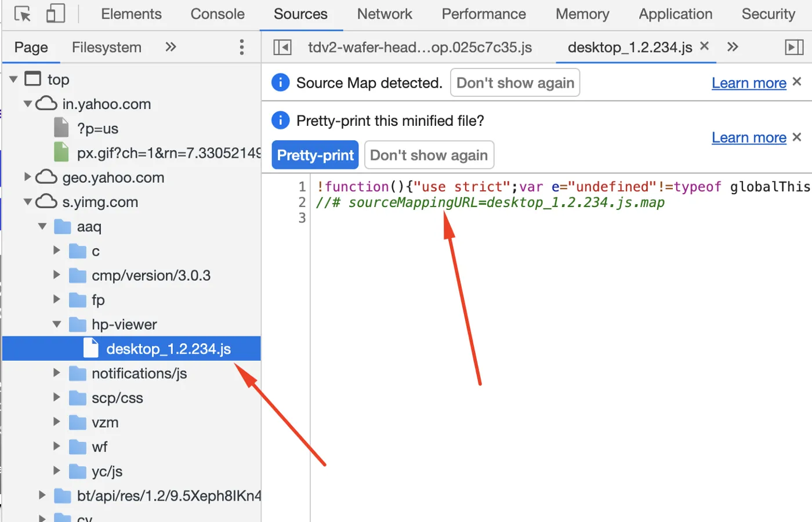Collapse the in.yahoo.com domain
Screen dimensions: 812x522
click(x=27, y=104)
